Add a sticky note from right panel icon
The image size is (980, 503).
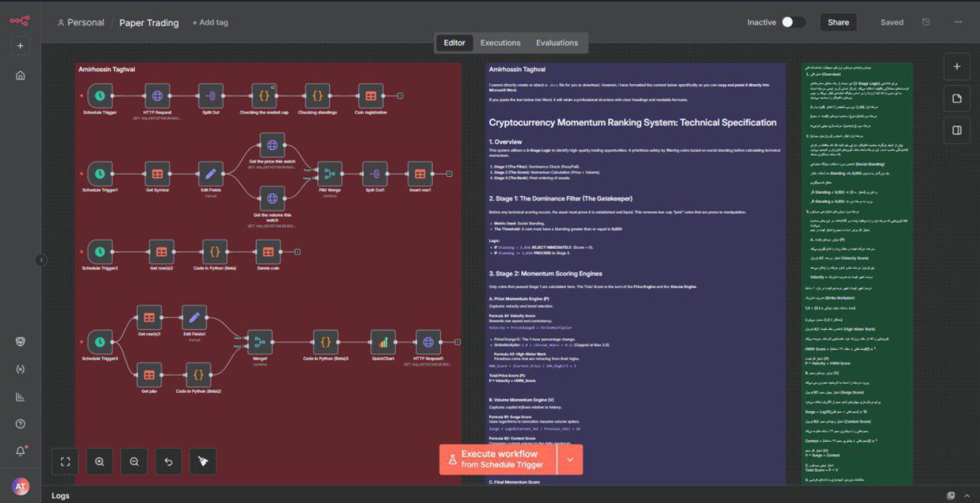click(956, 98)
